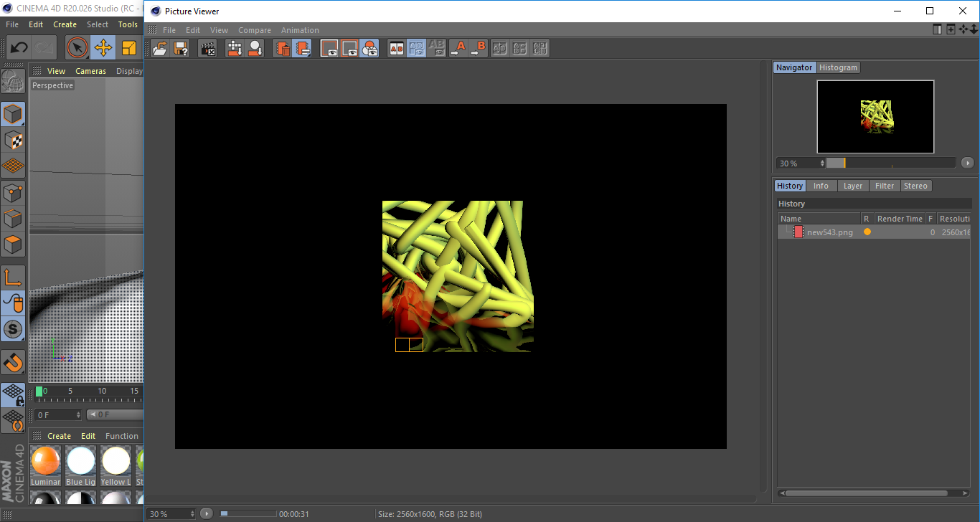Open Create menu in Cinema 4D
Image resolution: width=980 pixels, height=522 pixels.
(x=65, y=24)
